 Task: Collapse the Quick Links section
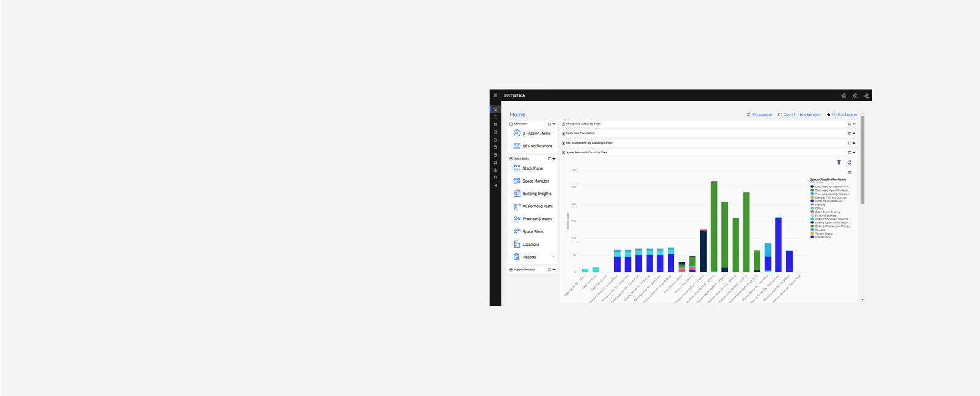511,159
